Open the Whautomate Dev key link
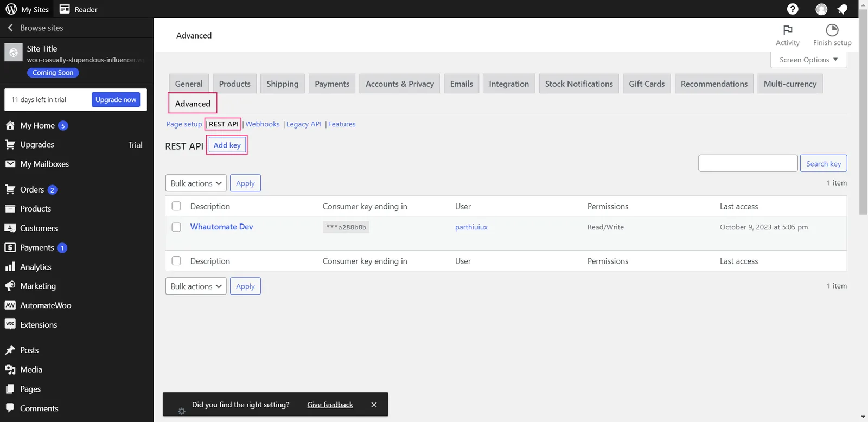This screenshot has width=868, height=422. [x=221, y=227]
